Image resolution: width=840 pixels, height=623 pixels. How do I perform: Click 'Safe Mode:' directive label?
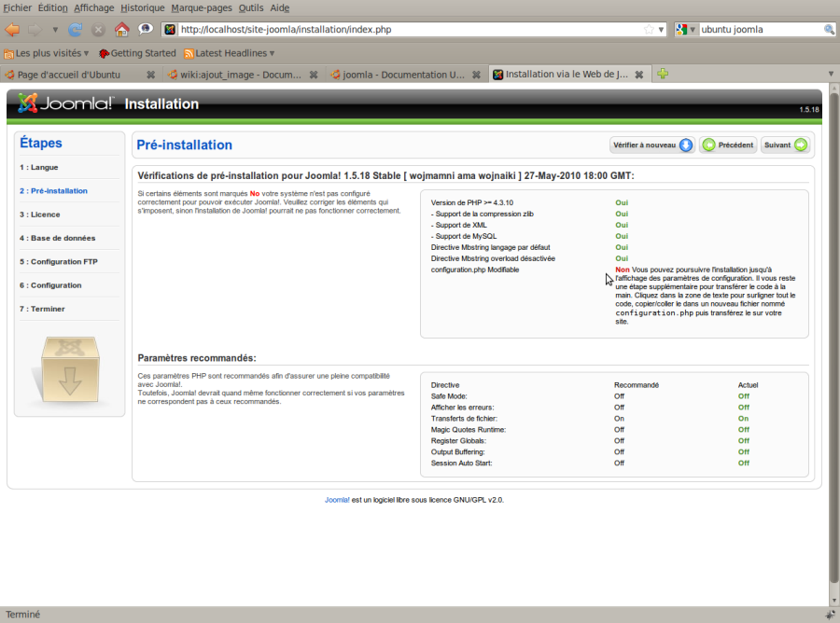[x=449, y=396]
